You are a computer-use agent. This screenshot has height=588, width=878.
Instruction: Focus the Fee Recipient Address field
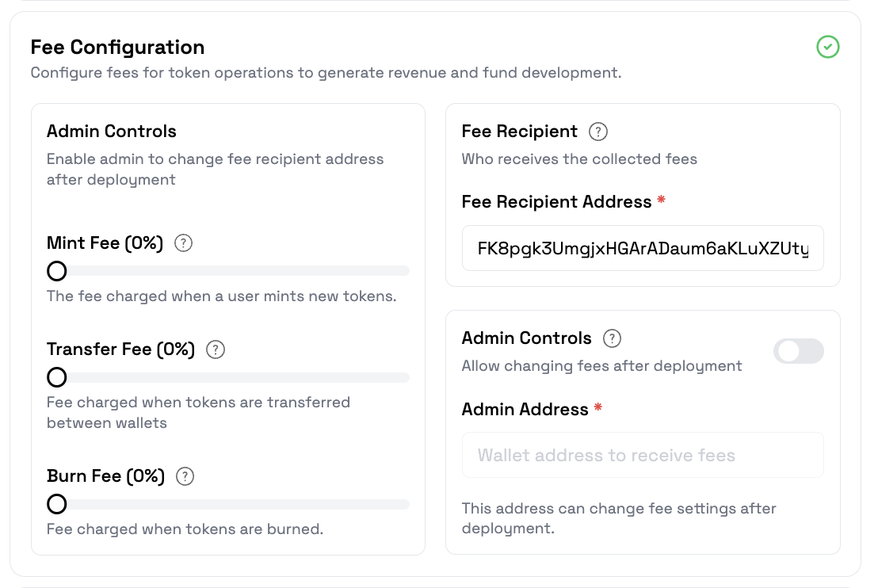(x=643, y=248)
